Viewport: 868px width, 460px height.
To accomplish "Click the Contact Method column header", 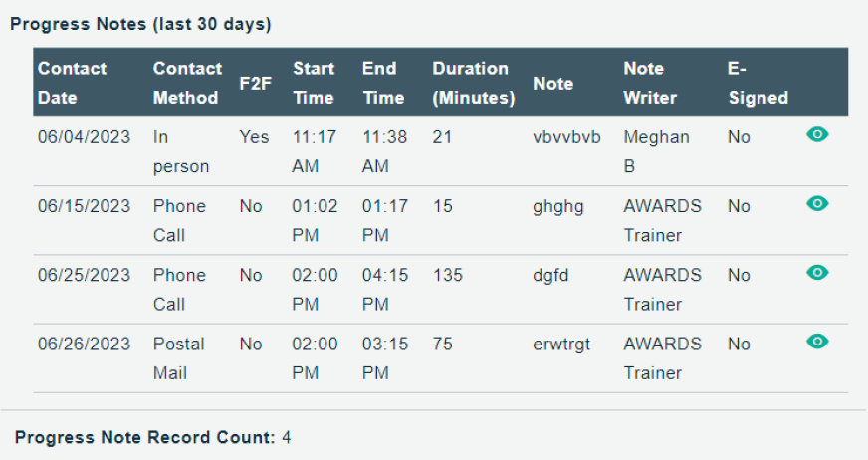I will pos(187,83).
